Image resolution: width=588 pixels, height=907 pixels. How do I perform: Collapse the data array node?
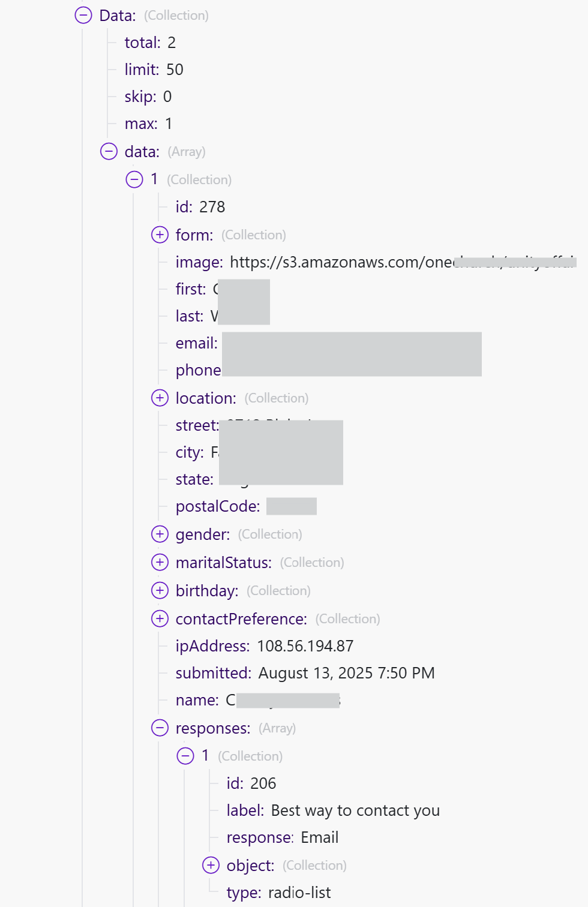(109, 151)
